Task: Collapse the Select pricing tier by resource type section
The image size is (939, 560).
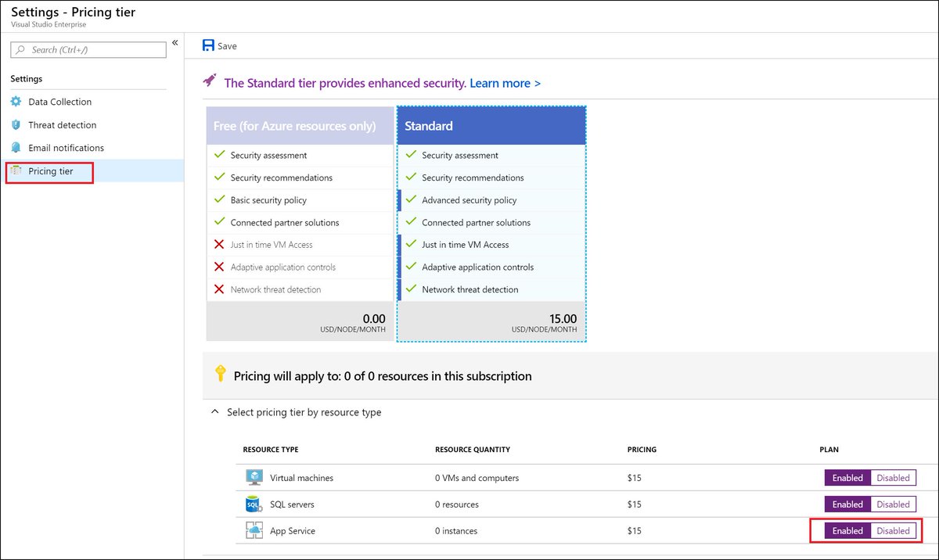Action: (x=214, y=412)
